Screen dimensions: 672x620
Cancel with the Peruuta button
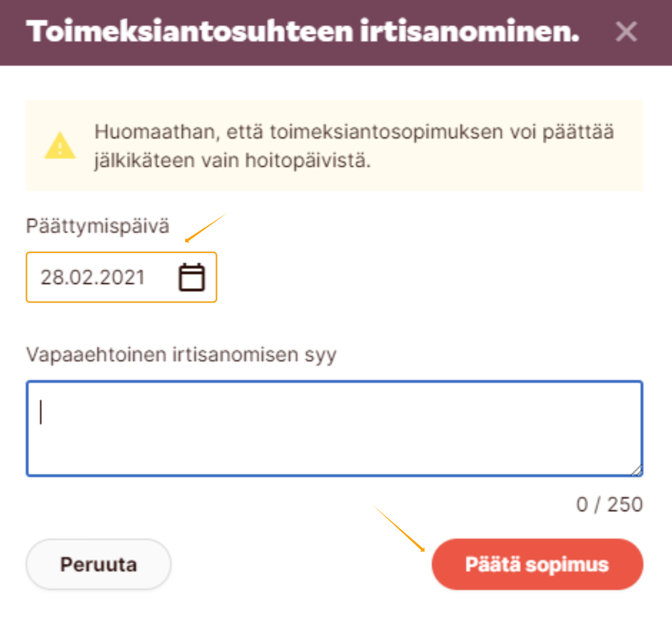[x=98, y=564]
